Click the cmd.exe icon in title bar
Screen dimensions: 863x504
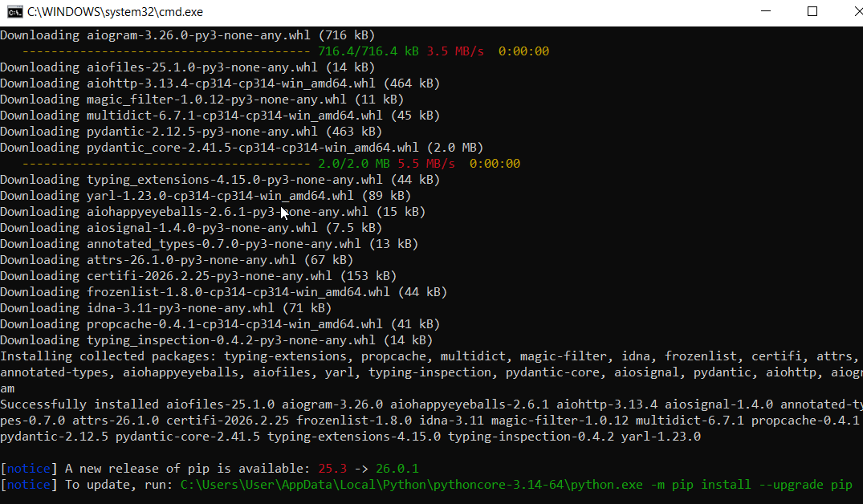[15, 11]
